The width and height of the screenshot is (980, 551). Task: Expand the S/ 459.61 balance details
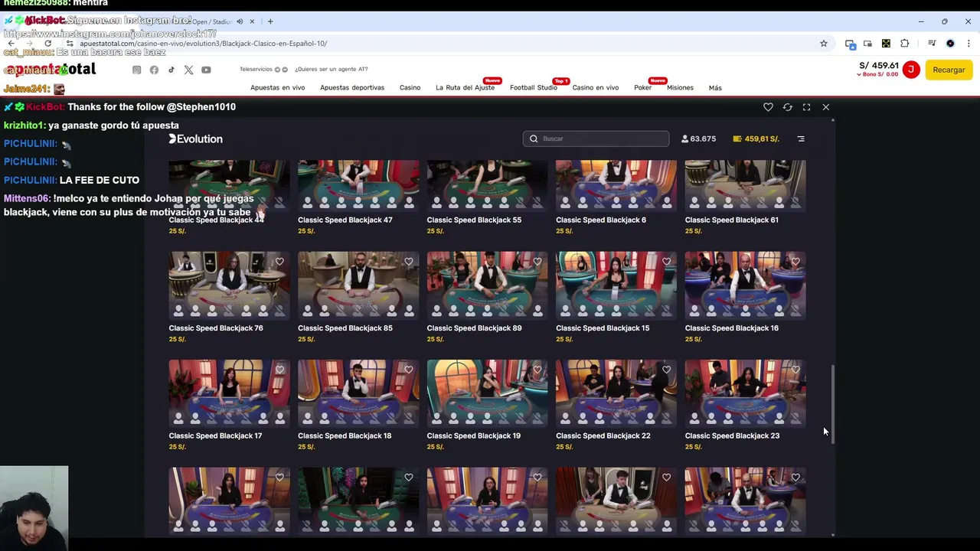878,70
